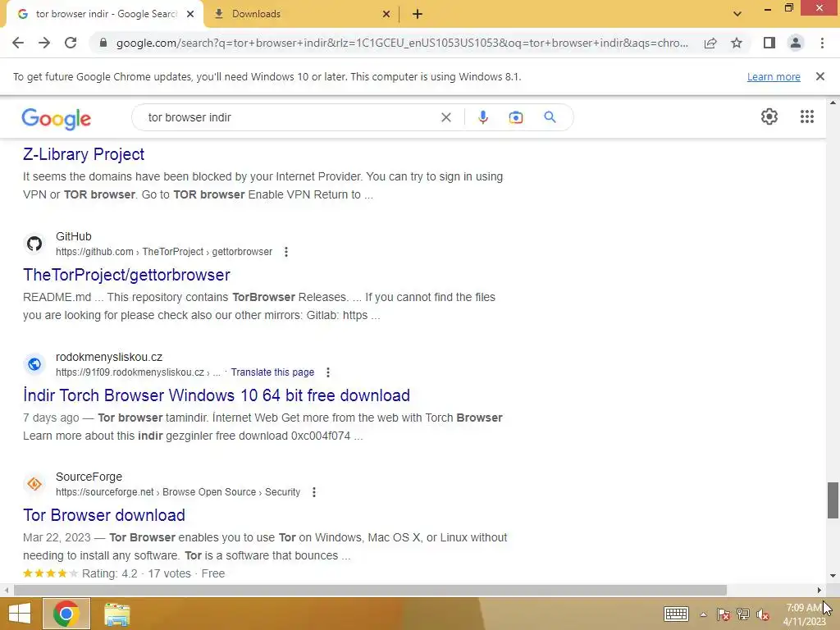Open more options for SourceForge result
Screen dimensions: 840x630
tap(314, 492)
